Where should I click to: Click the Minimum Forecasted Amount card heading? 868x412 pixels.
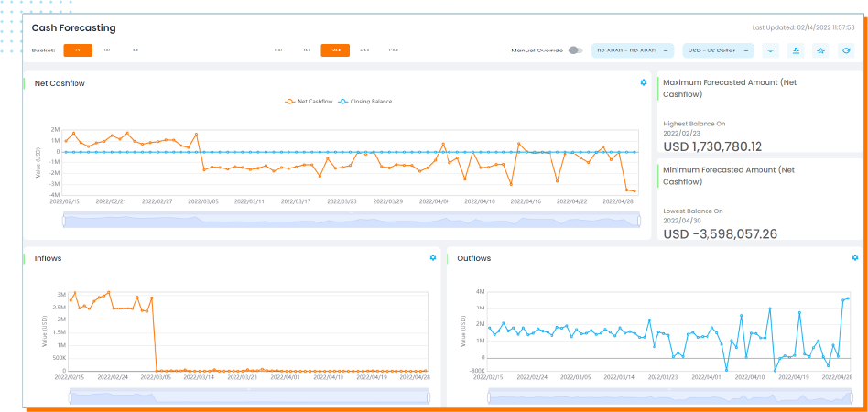click(x=729, y=176)
